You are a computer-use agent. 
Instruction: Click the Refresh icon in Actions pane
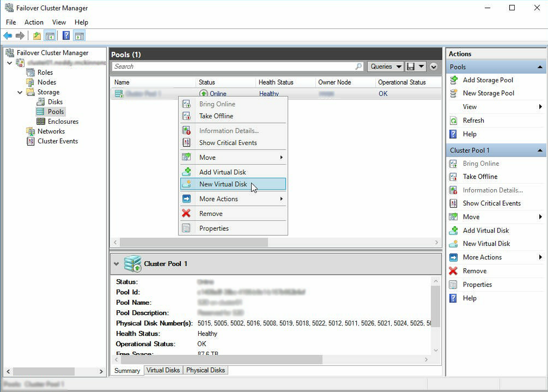point(454,121)
